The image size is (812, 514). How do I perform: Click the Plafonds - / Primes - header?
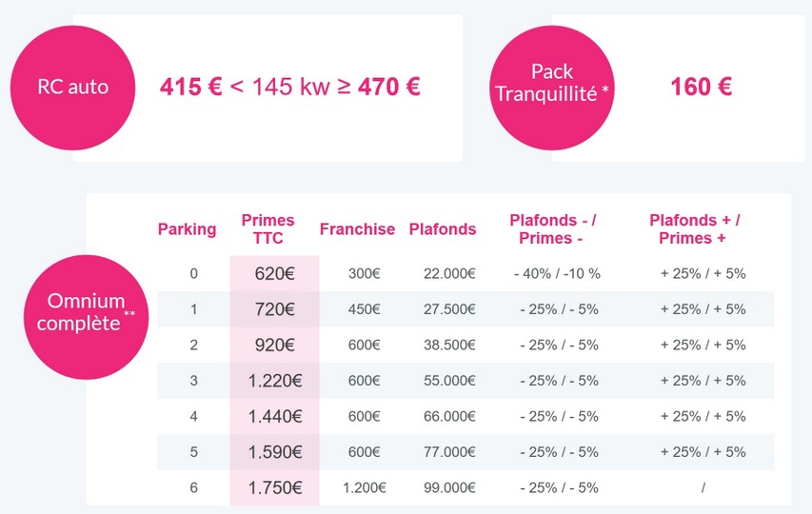pos(552,229)
